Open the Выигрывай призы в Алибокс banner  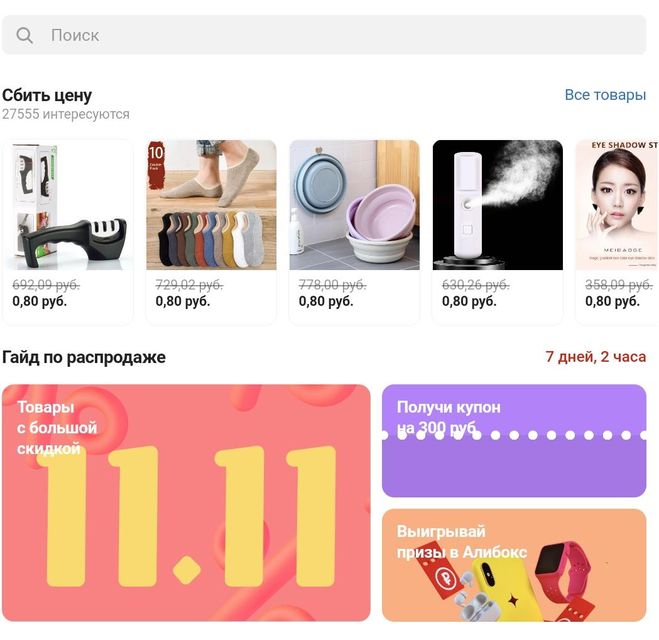coord(514,565)
